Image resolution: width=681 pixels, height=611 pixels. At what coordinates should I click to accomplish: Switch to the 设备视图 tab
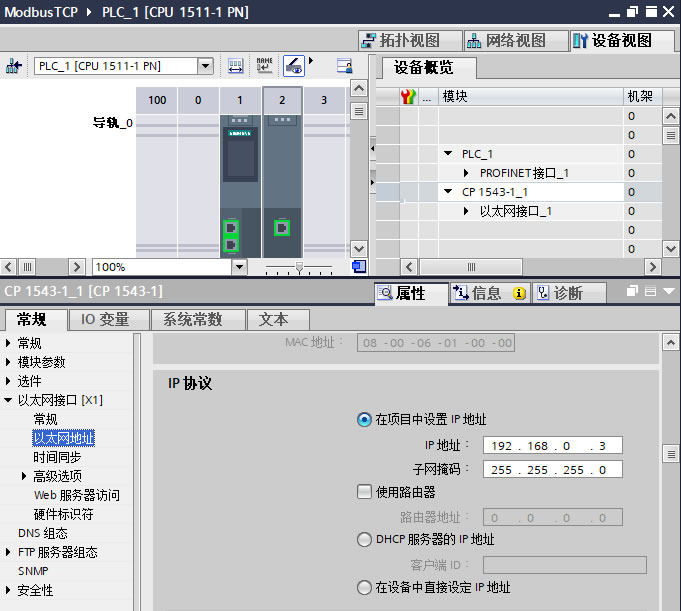622,40
